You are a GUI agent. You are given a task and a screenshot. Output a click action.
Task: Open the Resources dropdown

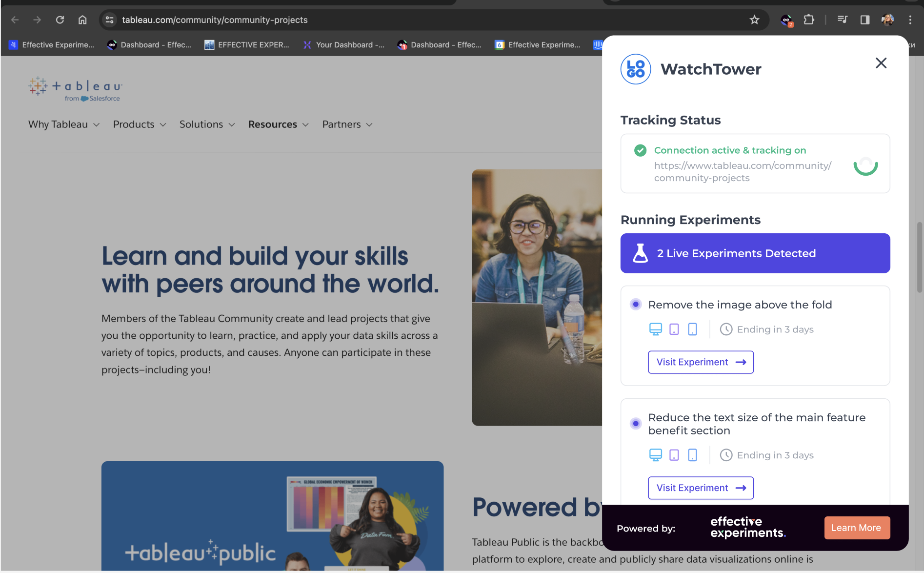click(x=278, y=124)
